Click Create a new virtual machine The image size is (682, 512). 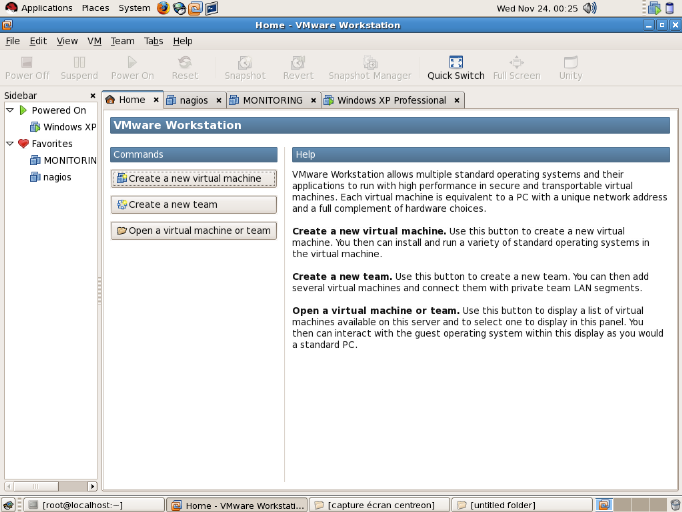194,179
